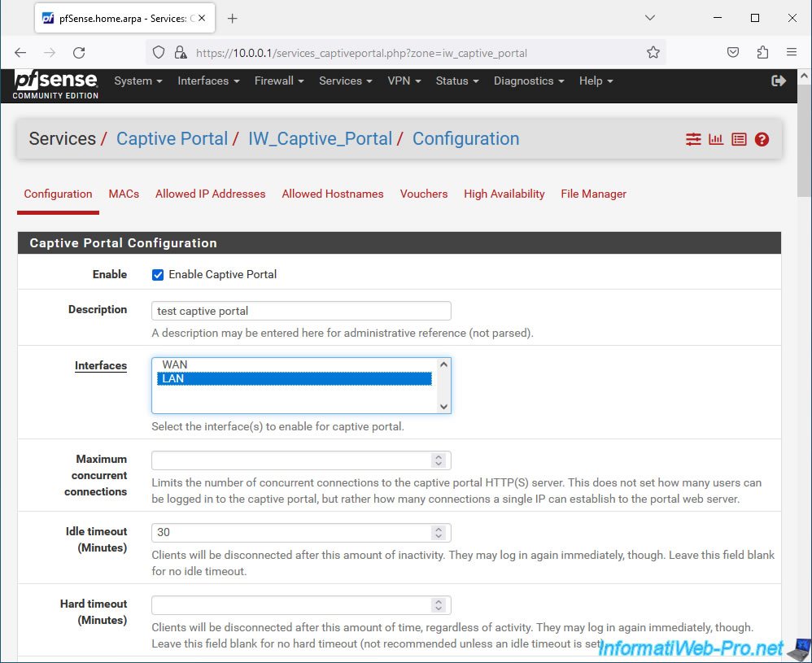Select the pfSense.home.arpa browser tab
This screenshot has height=663, width=812.
(124, 19)
